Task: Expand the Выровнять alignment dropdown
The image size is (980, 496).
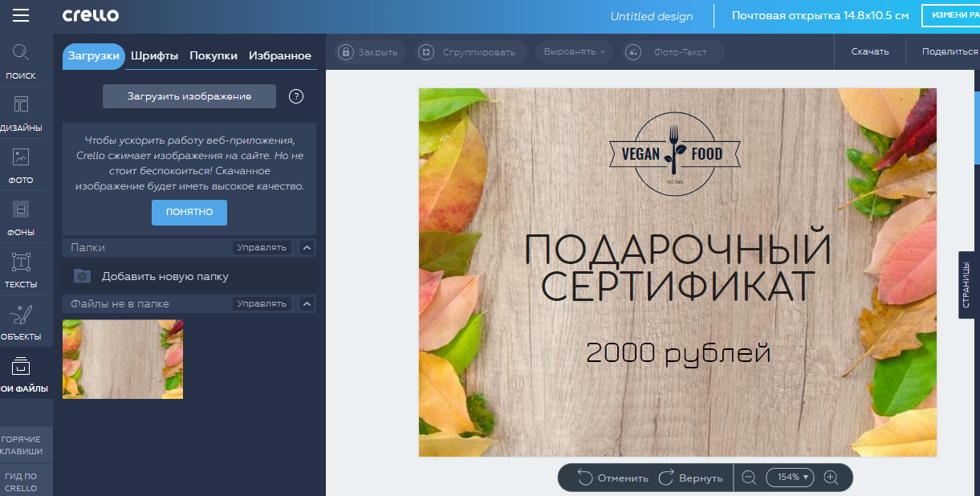Action: pyautogui.click(x=575, y=52)
